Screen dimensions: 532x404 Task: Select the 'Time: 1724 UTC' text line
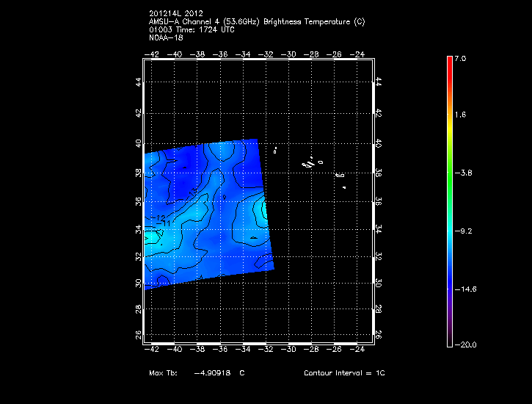[x=192, y=29]
